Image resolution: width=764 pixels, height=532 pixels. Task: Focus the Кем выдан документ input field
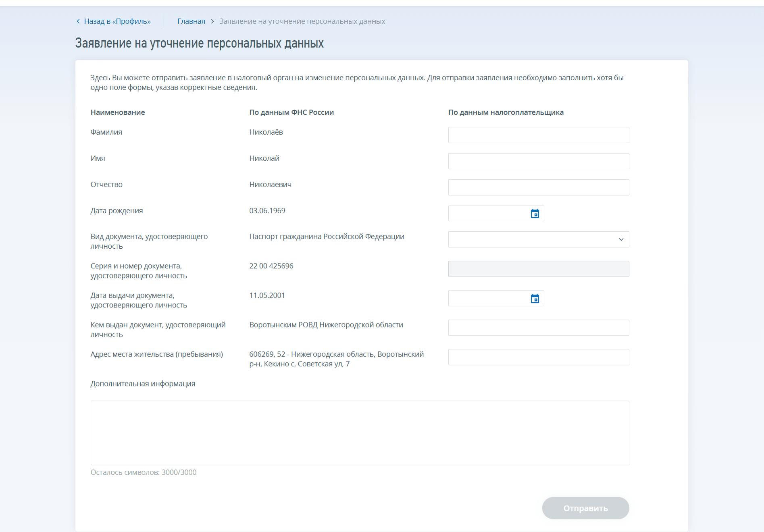539,328
